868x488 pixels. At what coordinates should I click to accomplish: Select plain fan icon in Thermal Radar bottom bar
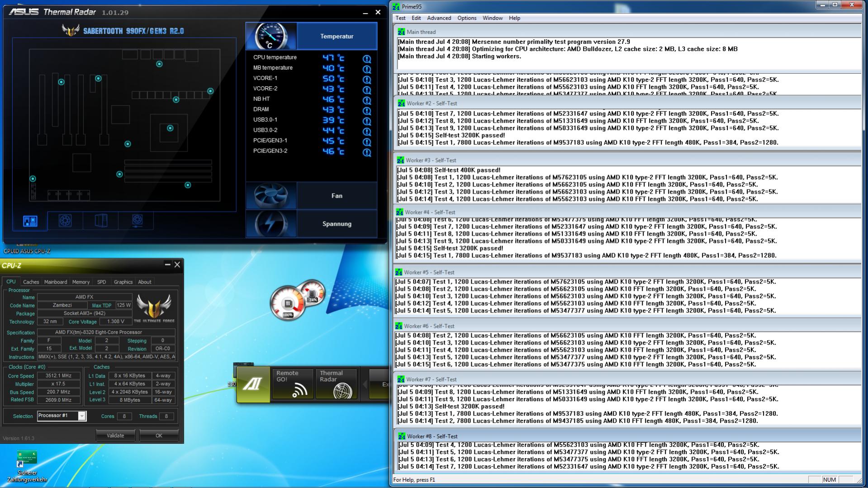pyautogui.click(x=65, y=221)
